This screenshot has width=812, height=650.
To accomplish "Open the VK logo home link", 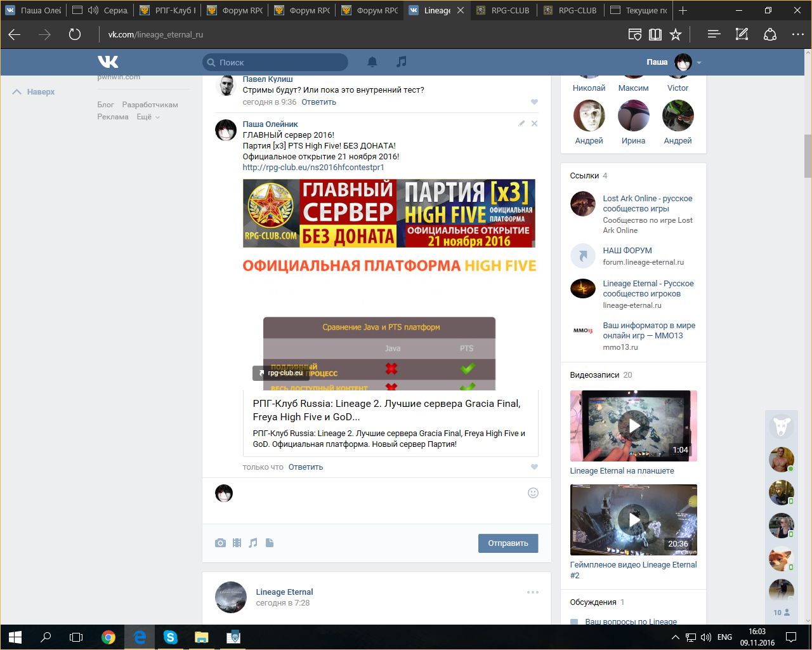I will 108,62.
